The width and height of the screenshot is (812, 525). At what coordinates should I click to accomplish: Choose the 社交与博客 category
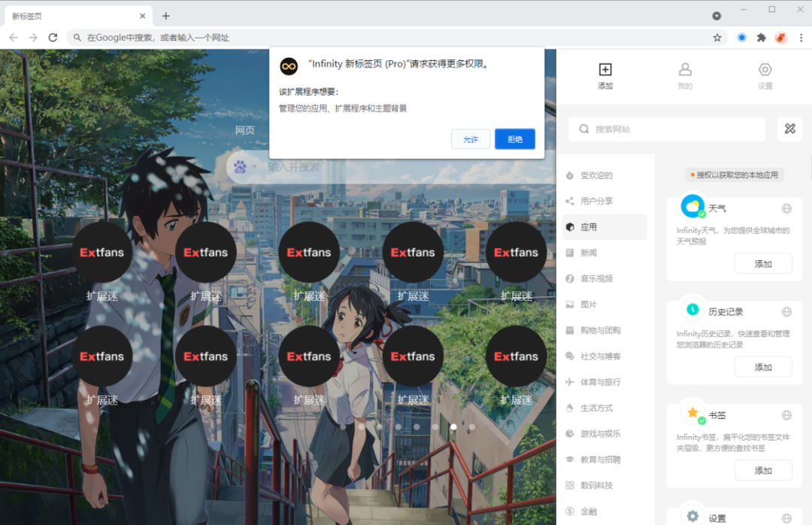click(x=604, y=356)
